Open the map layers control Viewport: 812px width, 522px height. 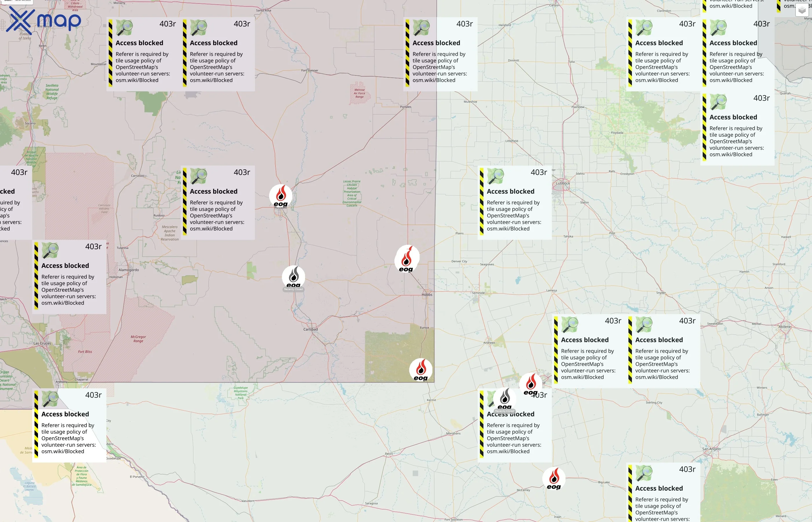click(802, 10)
